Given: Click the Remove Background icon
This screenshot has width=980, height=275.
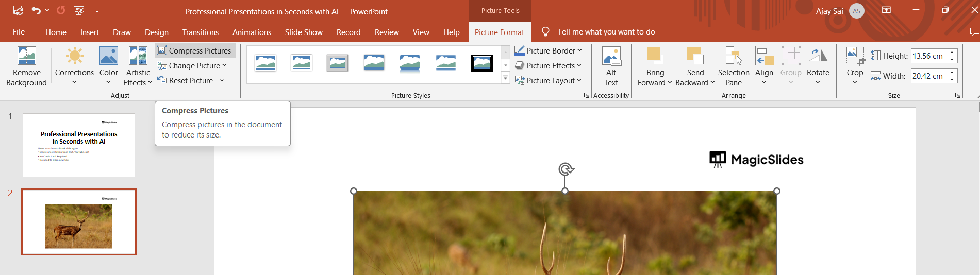Looking at the screenshot, I should (26, 56).
